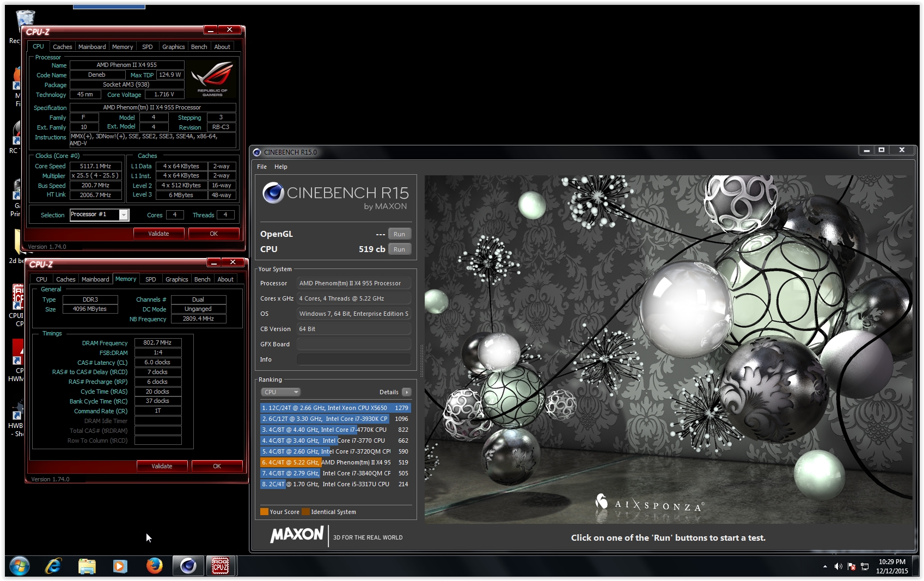Open Bench tab in lower CPU-Z window
The height and width of the screenshot is (581, 924).
(x=203, y=279)
